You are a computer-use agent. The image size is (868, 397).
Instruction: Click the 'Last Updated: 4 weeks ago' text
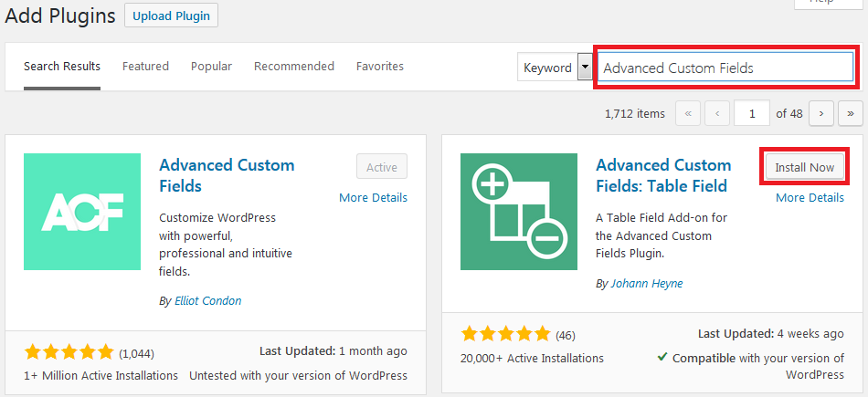[770, 333]
